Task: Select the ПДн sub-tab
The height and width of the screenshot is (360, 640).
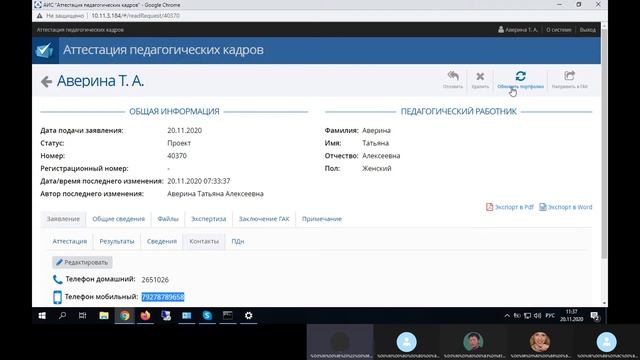Action: tap(238, 241)
